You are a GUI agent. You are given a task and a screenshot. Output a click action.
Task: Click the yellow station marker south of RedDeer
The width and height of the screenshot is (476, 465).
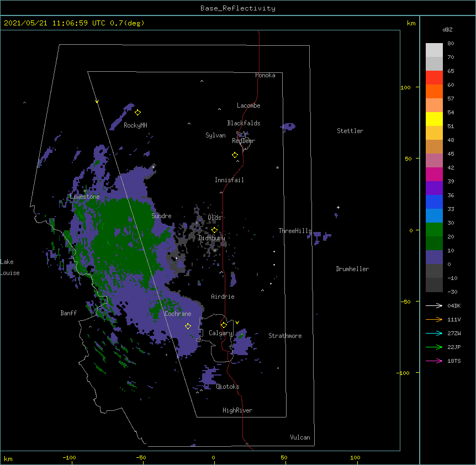(235, 155)
